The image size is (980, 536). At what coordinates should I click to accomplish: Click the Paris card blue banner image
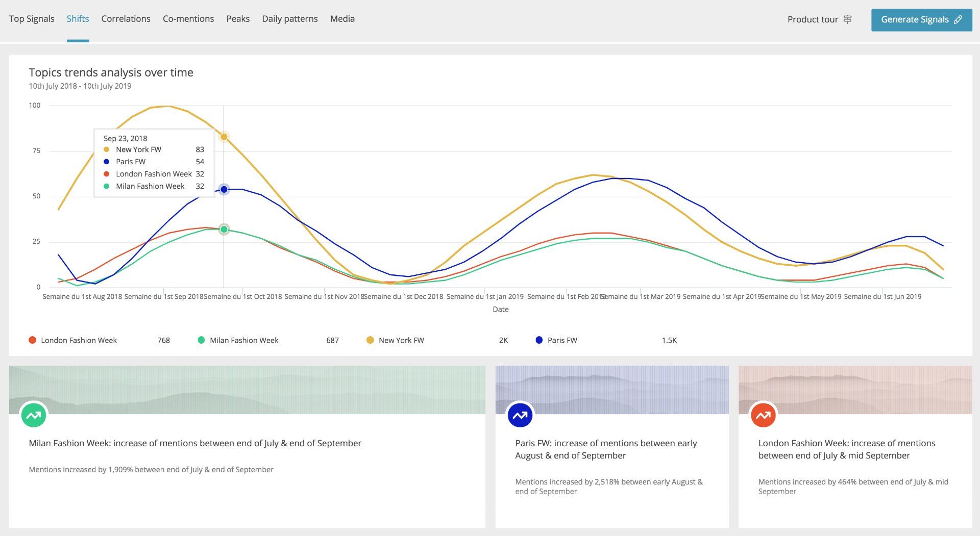(612, 390)
